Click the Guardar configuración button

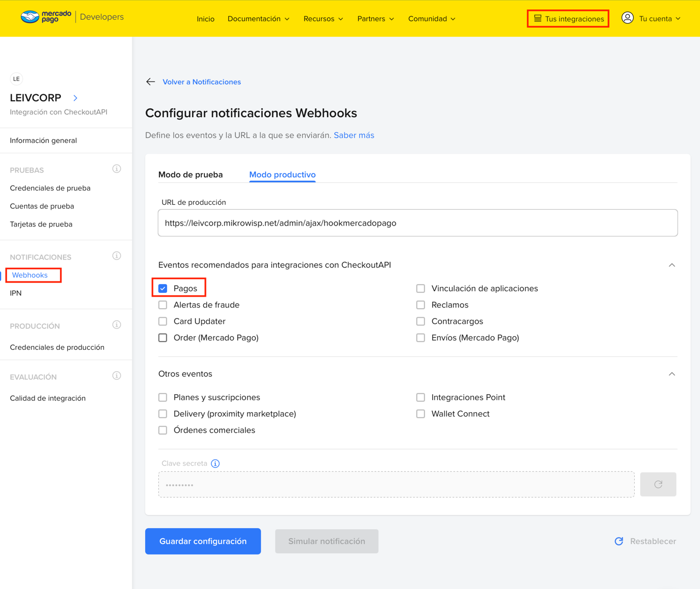click(203, 541)
